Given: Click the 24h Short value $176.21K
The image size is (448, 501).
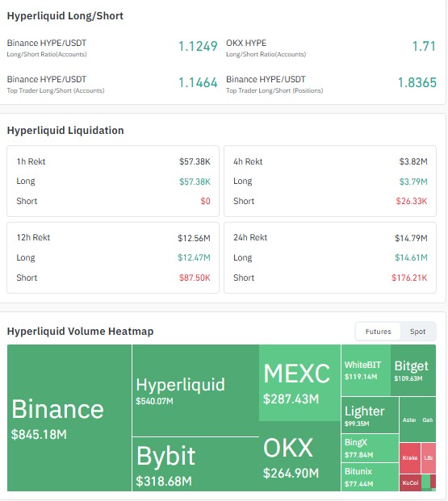Looking at the screenshot, I should [x=409, y=278].
